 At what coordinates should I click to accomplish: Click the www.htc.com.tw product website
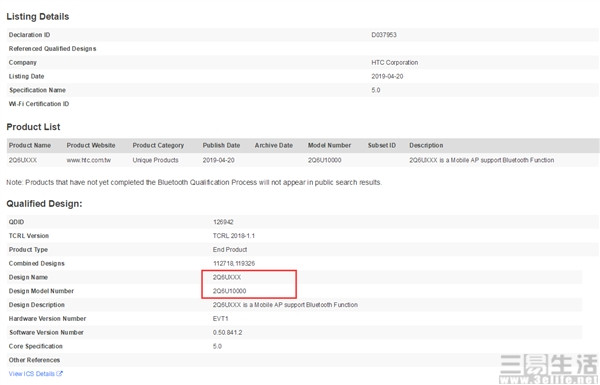89,160
